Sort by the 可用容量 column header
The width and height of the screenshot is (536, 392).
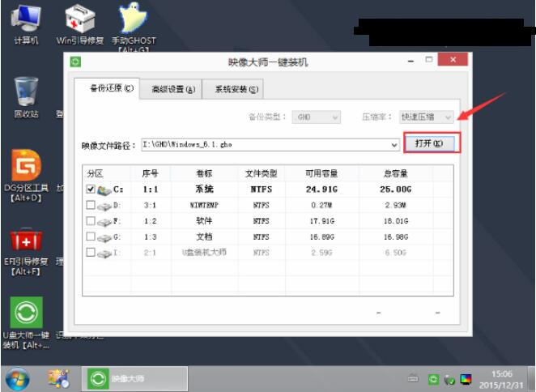click(x=321, y=173)
